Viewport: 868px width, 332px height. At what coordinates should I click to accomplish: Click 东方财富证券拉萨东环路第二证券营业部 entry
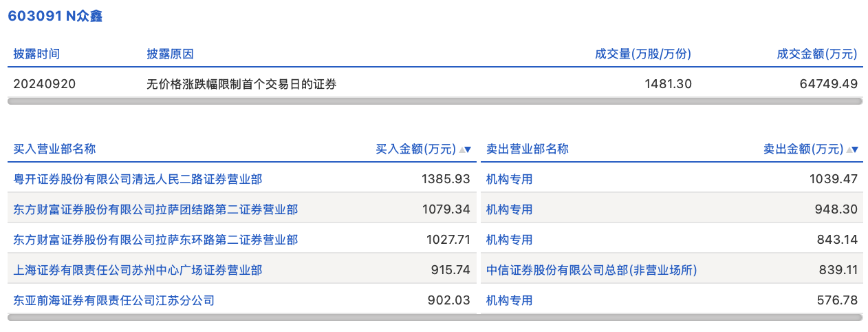155,240
